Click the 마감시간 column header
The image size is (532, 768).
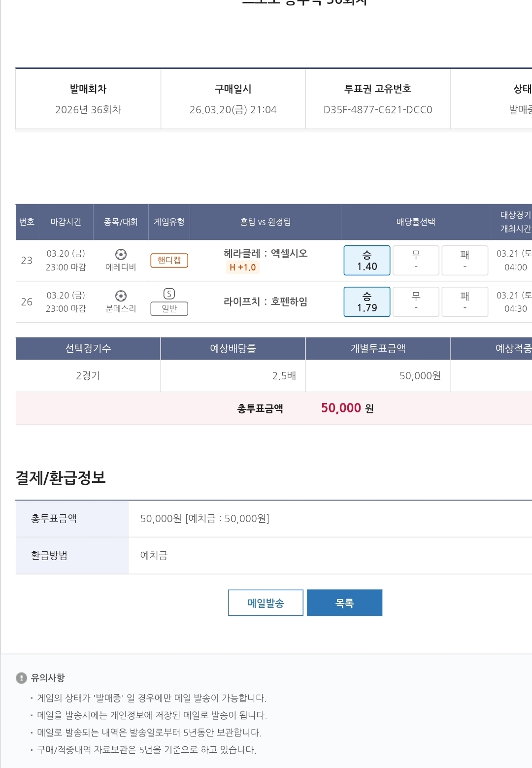tap(66, 222)
